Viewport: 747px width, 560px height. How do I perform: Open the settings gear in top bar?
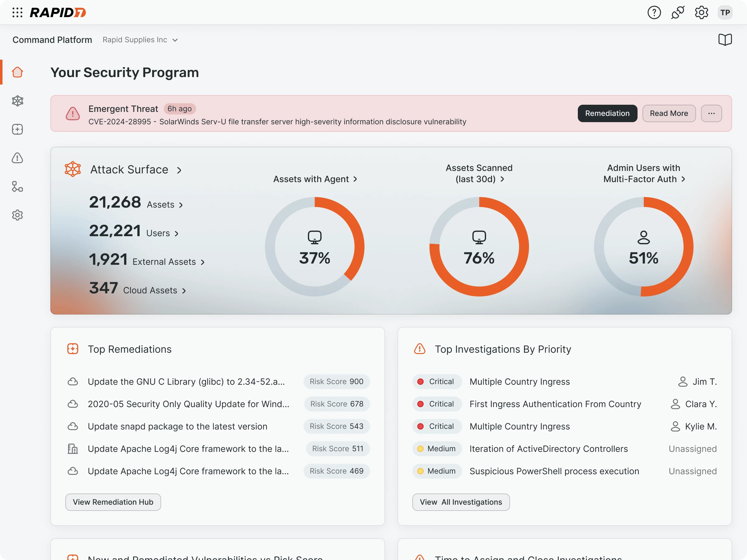tap(701, 12)
